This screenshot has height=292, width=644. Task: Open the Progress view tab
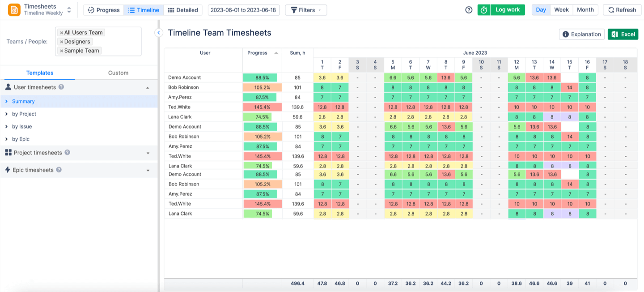click(103, 10)
